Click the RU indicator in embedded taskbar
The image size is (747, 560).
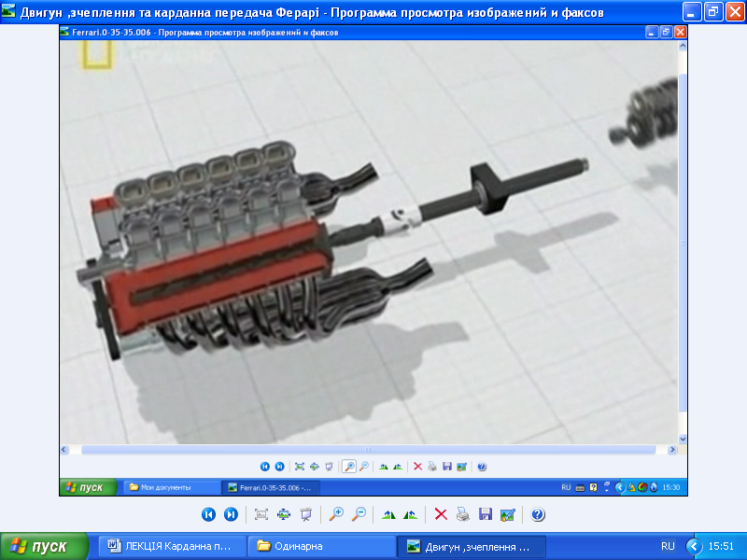[566, 487]
